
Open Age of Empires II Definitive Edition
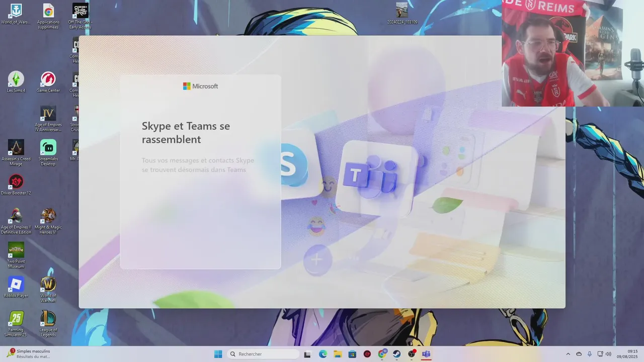[16, 221]
